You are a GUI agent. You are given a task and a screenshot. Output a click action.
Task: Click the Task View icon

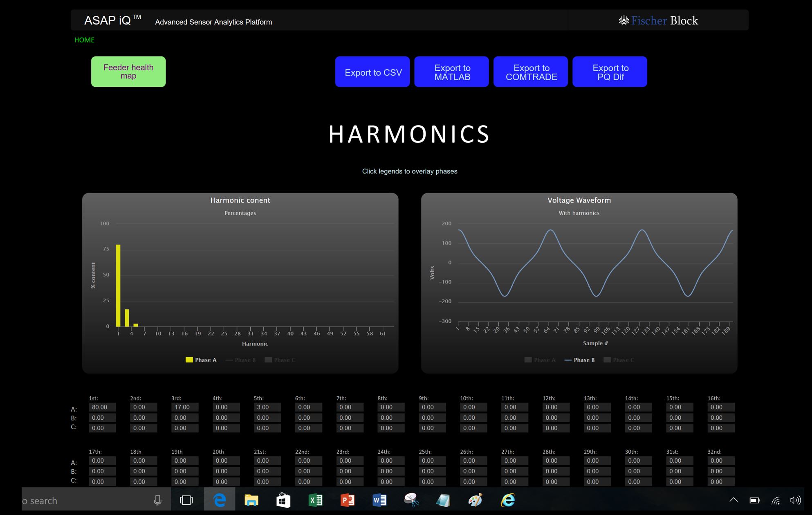pos(186,500)
